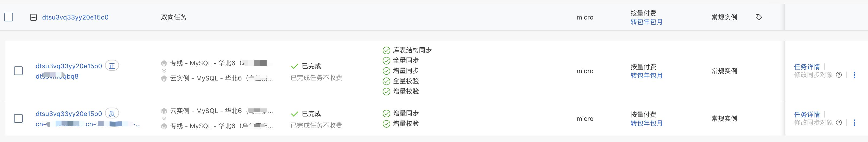Open 任务详情 for the forward task
868x142 pixels.
tap(807, 67)
